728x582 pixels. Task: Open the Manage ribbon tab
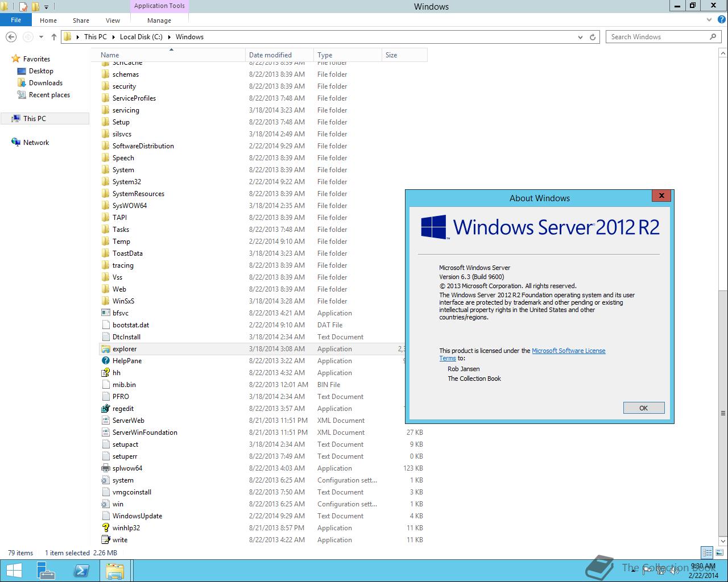click(159, 20)
